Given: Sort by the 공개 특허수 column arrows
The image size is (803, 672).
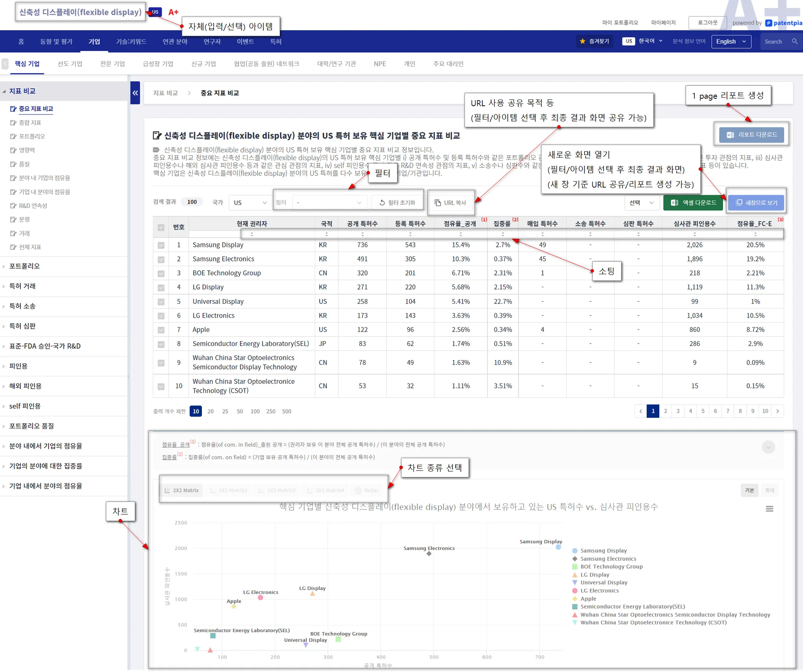Looking at the screenshot, I should (x=362, y=234).
